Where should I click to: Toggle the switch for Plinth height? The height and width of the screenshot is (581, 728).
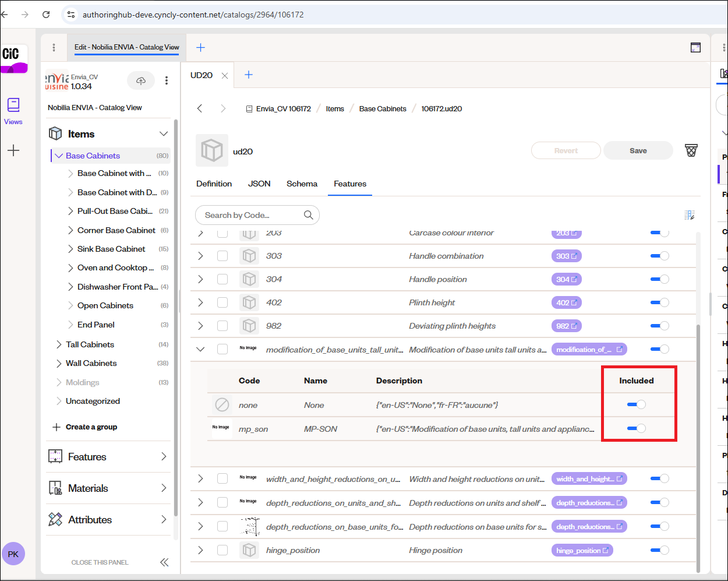[660, 302]
